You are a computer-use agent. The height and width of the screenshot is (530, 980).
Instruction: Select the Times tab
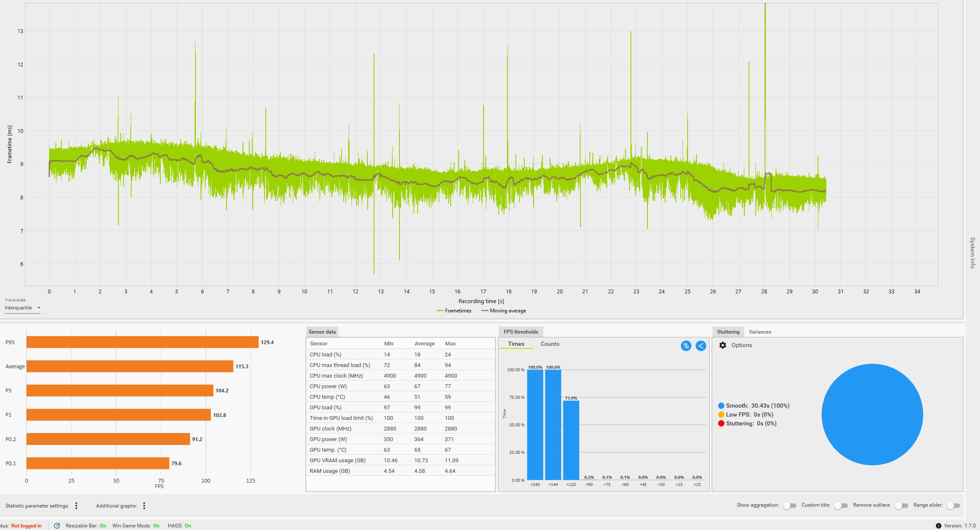click(516, 344)
